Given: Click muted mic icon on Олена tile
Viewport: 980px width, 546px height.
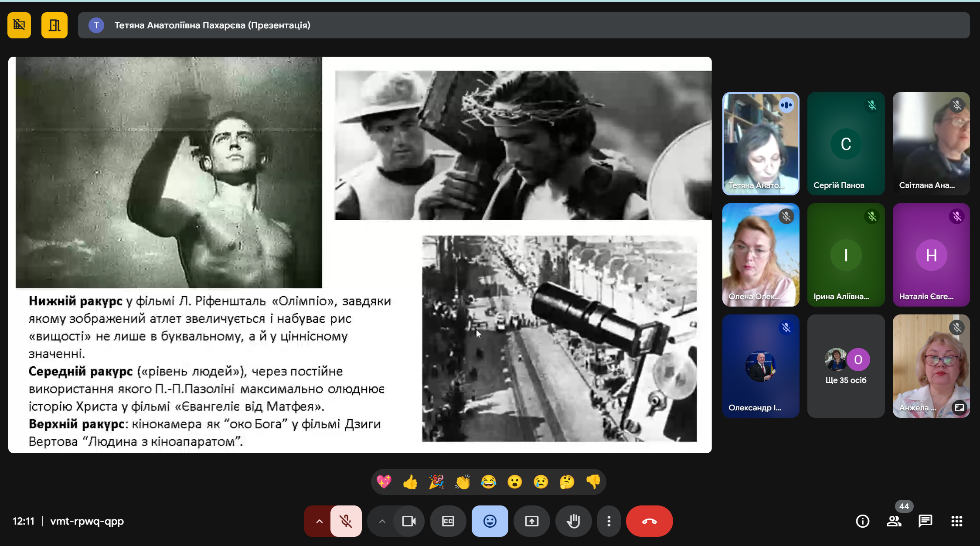Looking at the screenshot, I should (786, 216).
